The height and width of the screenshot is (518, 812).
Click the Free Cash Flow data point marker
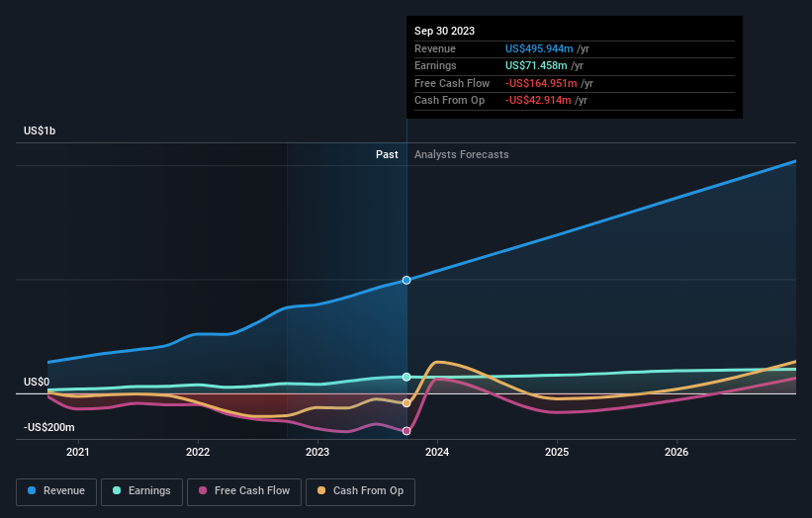[x=406, y=431]
